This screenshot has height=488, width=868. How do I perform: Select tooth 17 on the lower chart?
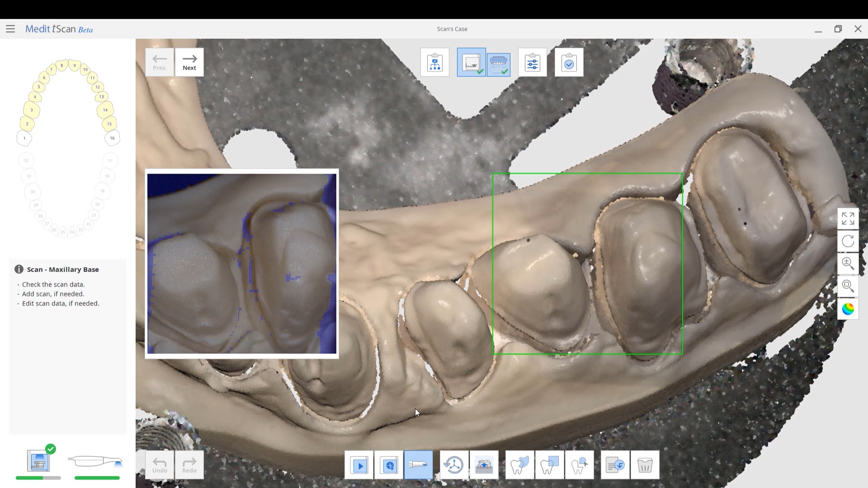click(x=110, y=160)
